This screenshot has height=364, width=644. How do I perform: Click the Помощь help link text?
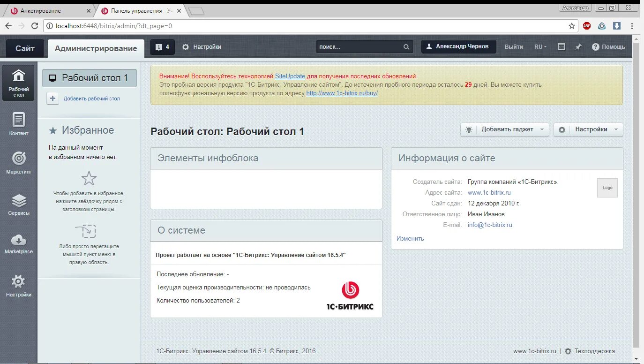[614, 47]
